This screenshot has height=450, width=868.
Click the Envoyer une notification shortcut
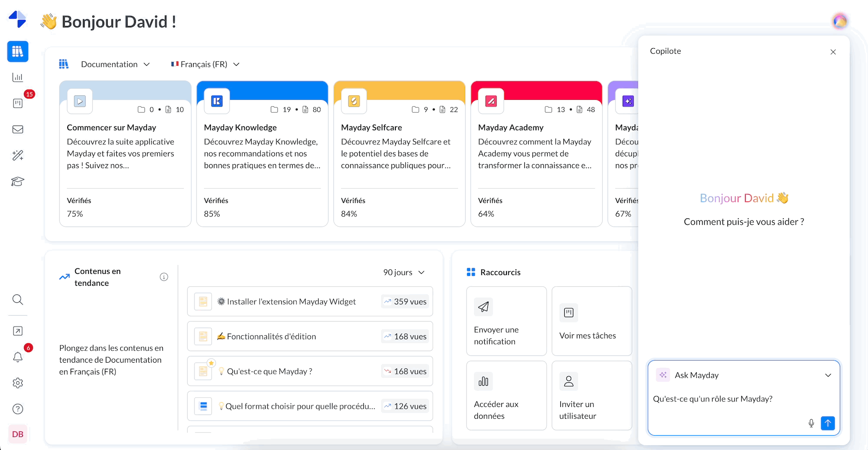click(x=506, y=321)
